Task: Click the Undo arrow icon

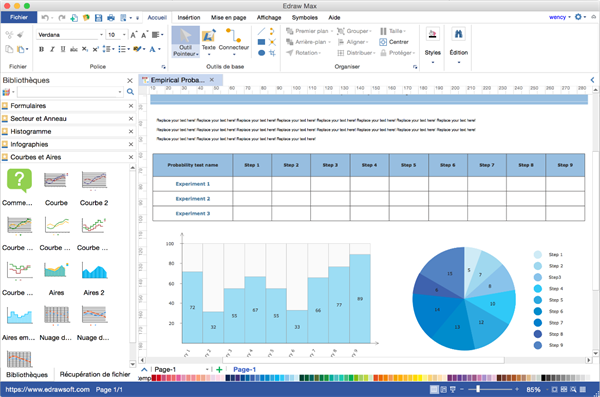Action: click(x=45, y=18)
